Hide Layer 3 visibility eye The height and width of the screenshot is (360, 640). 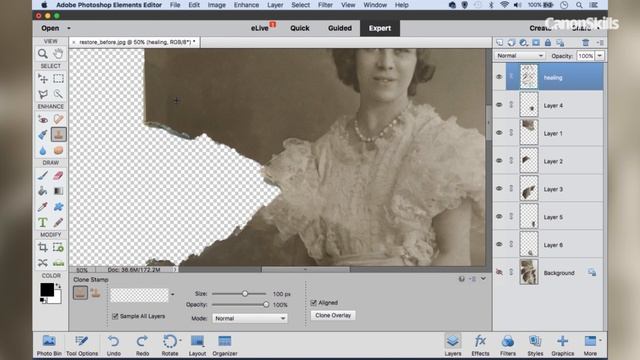499,189
